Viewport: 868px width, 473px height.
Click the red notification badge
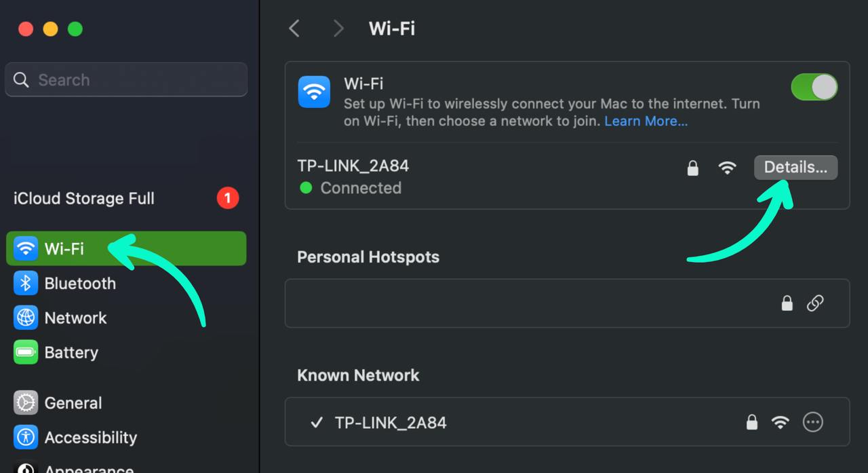pyautogui.click(x=228, y=198)
